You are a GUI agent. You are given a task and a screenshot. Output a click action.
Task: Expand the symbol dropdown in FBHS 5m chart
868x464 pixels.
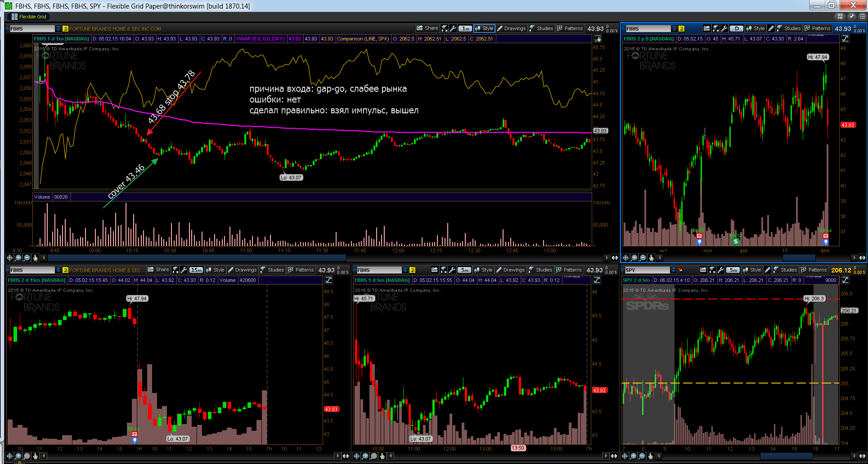pyautogui.click(x=405, y=270)
